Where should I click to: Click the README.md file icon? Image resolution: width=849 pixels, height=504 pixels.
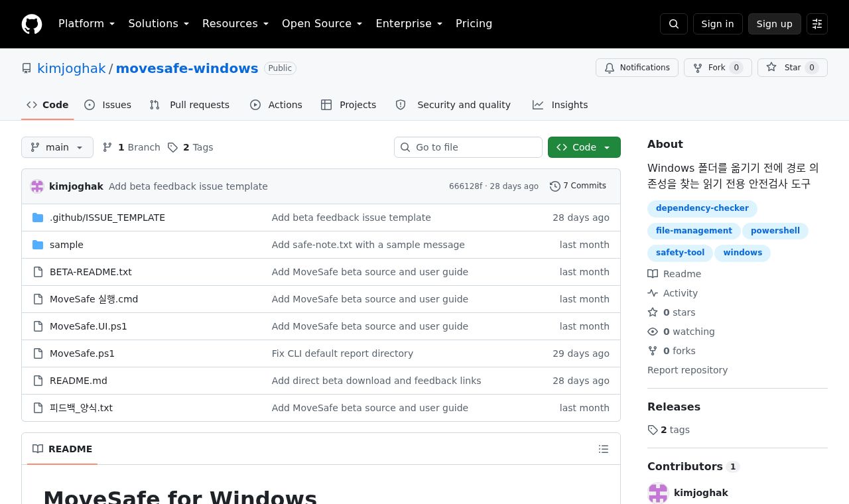click(x=38, y=381)
